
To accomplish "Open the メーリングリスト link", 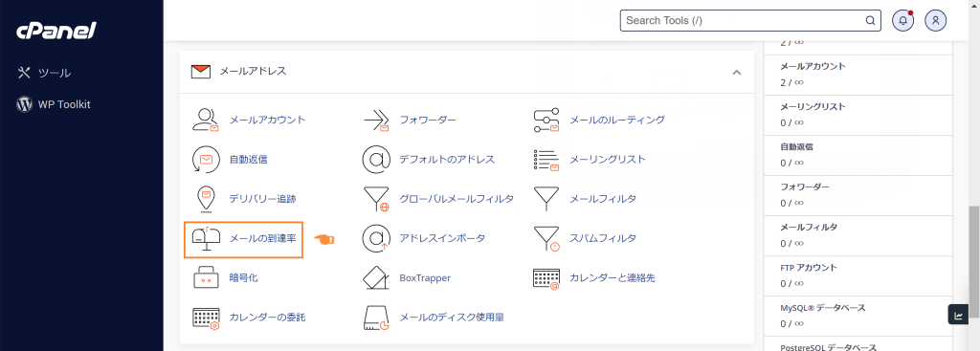I will [608, 160].
